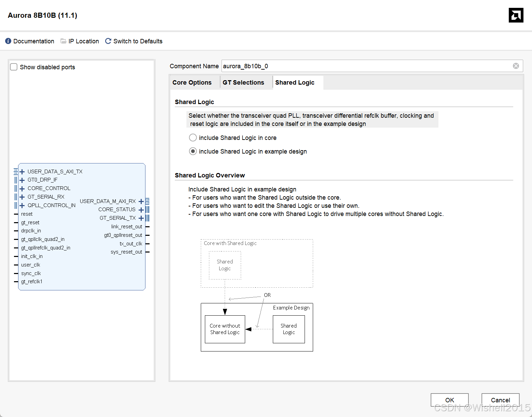Click the user_clk port label
This screenshot has width=532, height=417.
30,265
